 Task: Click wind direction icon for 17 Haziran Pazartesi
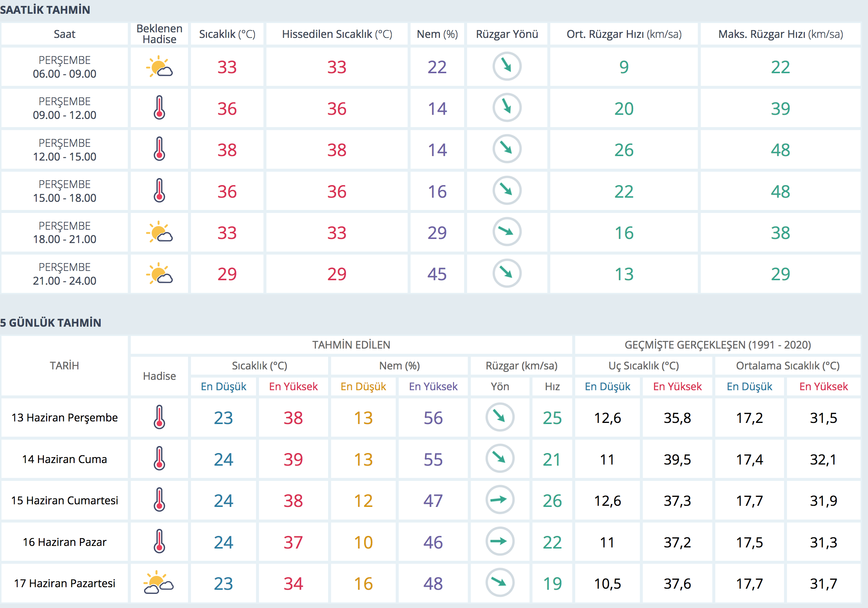coord(499,583)
